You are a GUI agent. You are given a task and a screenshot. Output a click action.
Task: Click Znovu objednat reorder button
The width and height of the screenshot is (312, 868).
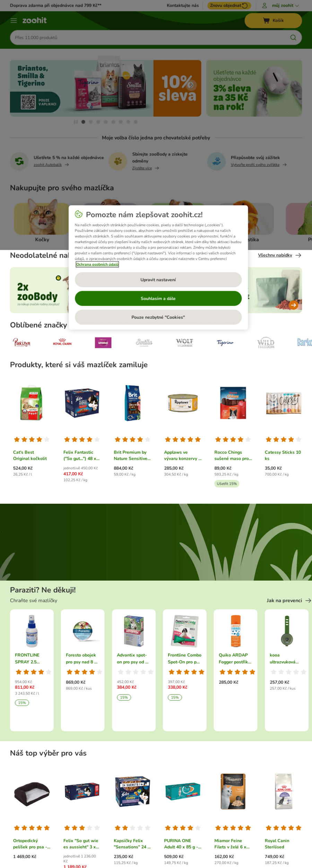(x=229, y=6)
